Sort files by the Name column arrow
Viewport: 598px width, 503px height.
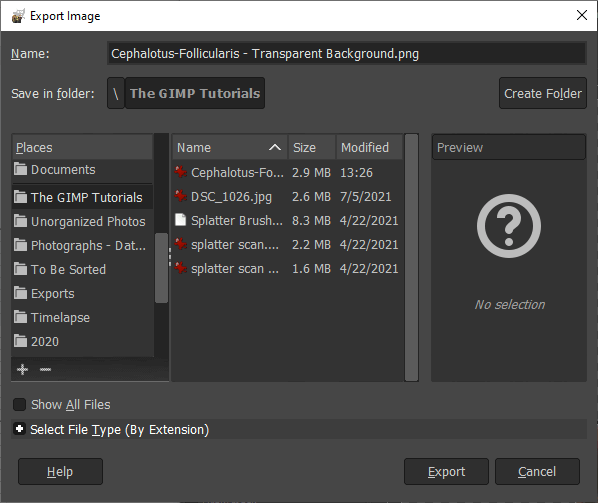[x=275, y=148]
